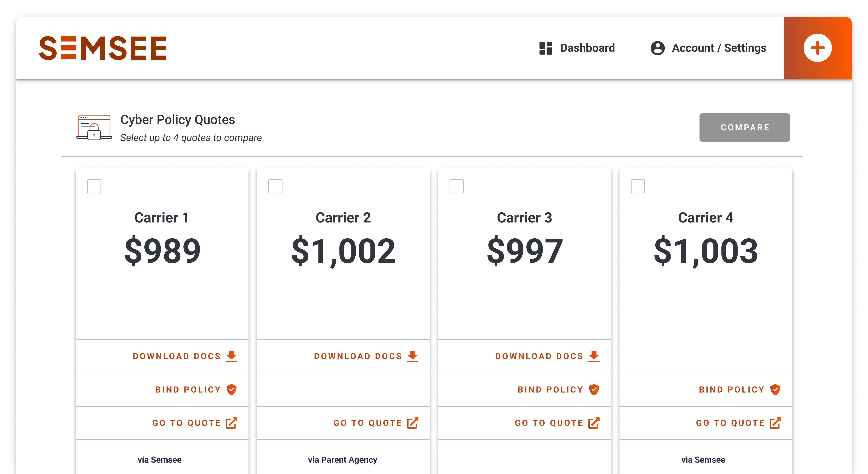Click Carrier 4 go to quote external icon
This screenshot has height=474, width=868.
(x=775, y=423)
